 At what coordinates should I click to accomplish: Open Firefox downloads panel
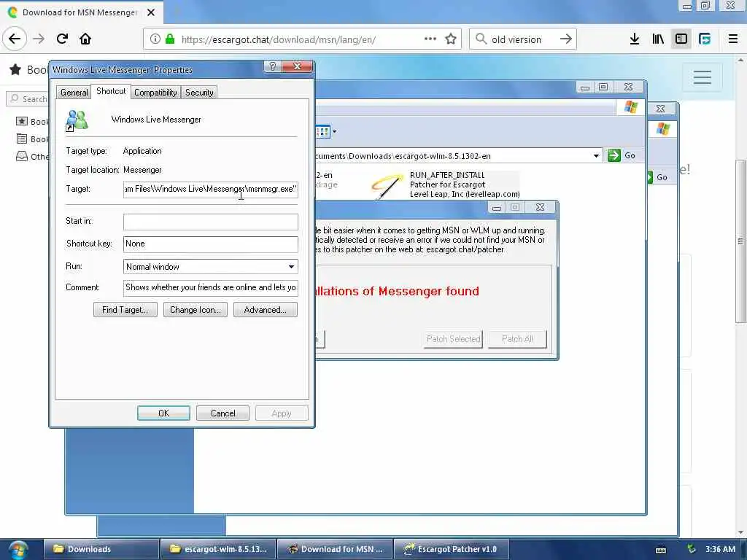(635, 39)
